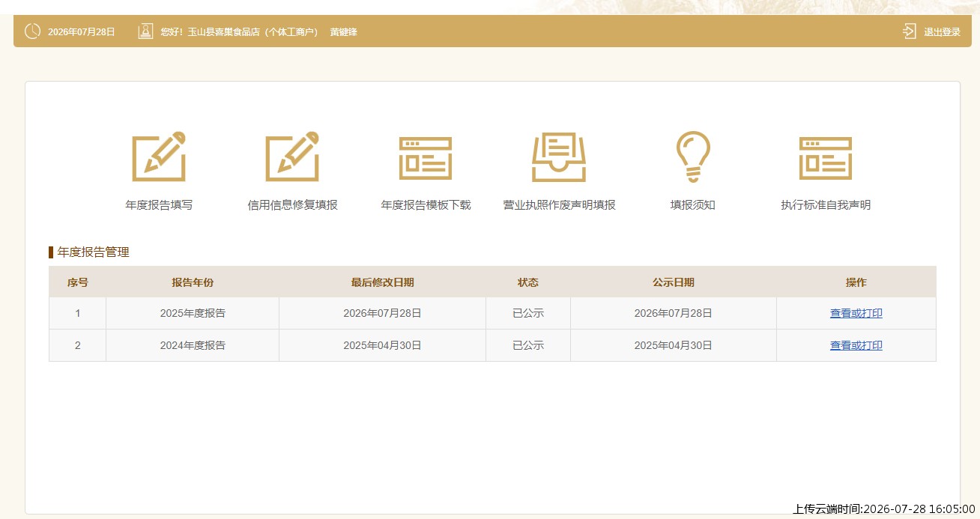
Task: Open the 执行标准自我声明 icon
Action: pos(826,158)
